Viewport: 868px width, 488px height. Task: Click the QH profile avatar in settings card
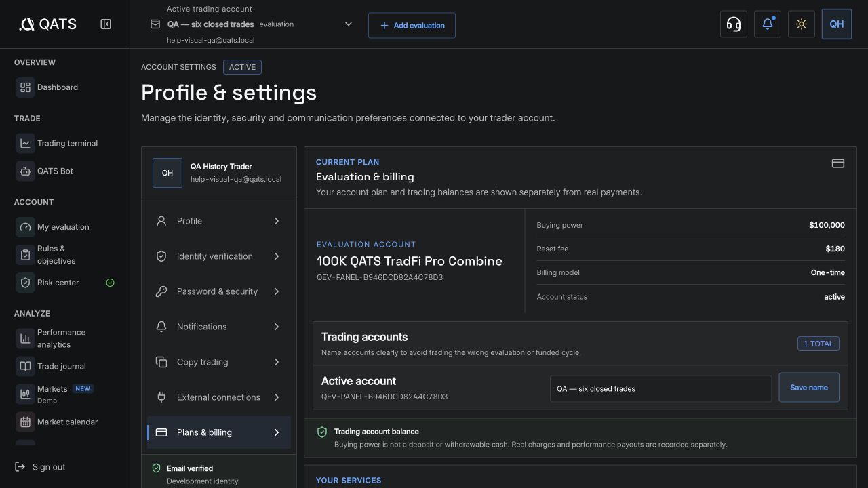(167, 173)
